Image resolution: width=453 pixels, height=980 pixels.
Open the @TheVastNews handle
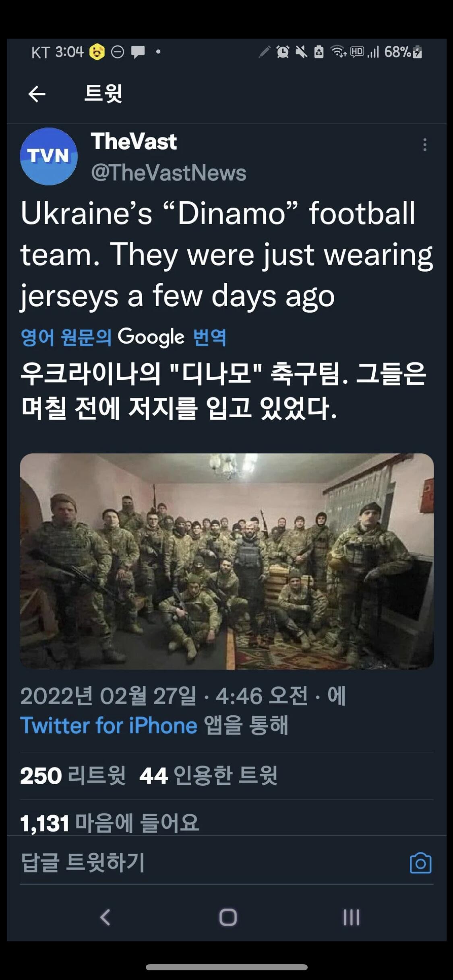169,173
